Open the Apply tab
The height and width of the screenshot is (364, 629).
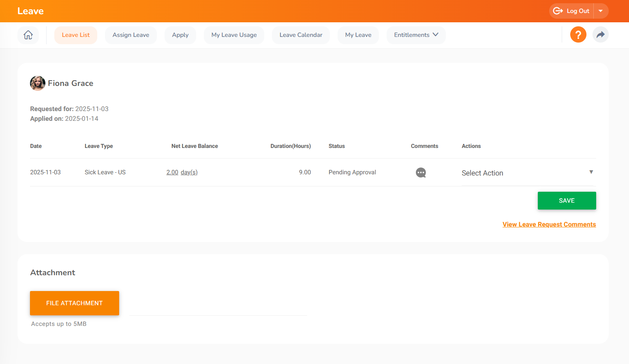click(180, 35)
